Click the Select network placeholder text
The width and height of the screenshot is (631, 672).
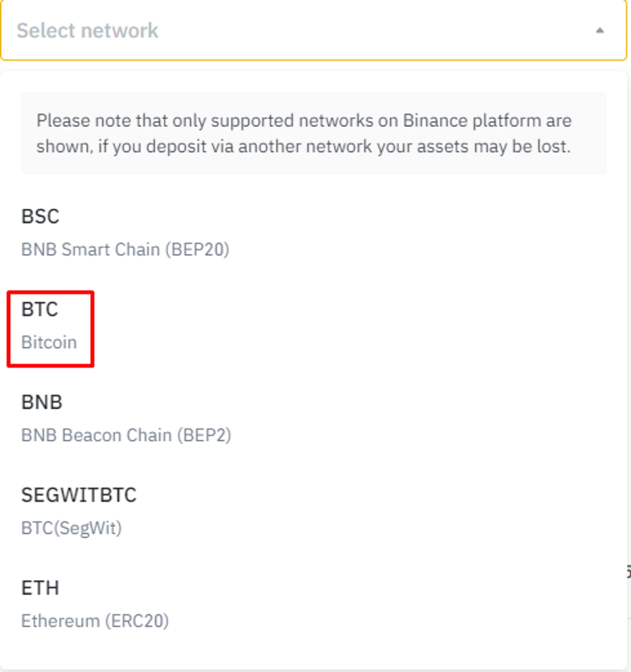[87, 31]
